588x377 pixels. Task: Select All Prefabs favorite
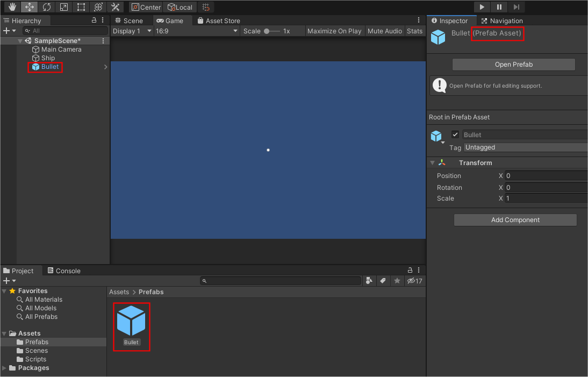37,317
